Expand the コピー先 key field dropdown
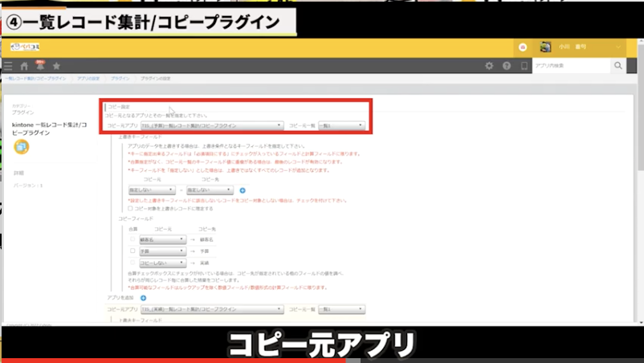 click(x=209, y=190)
